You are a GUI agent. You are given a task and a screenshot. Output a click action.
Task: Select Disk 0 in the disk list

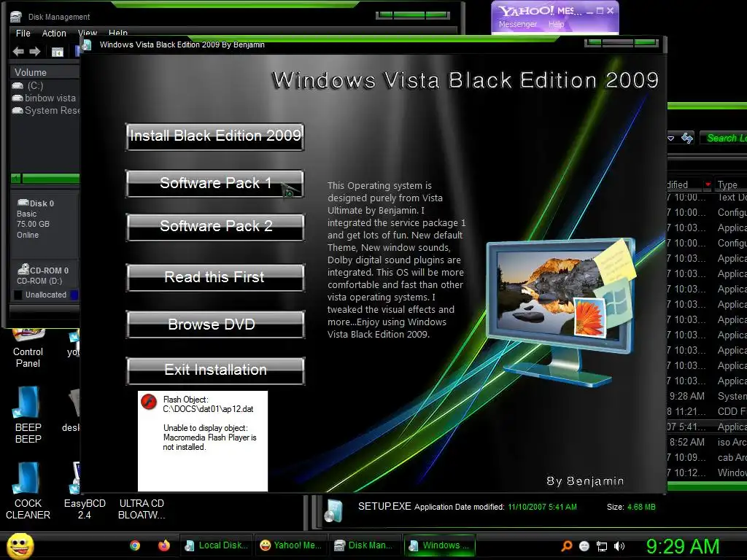(x=44, y=223)
